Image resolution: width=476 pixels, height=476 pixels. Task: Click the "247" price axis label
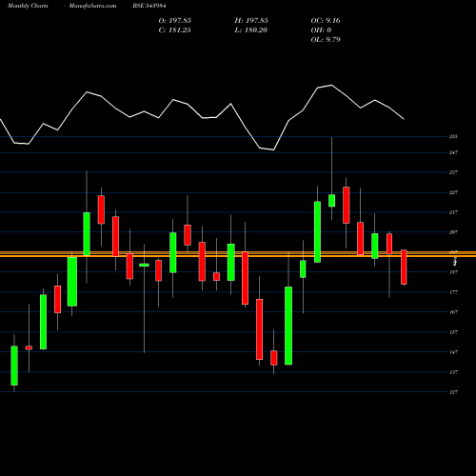[x=453, y=152]
